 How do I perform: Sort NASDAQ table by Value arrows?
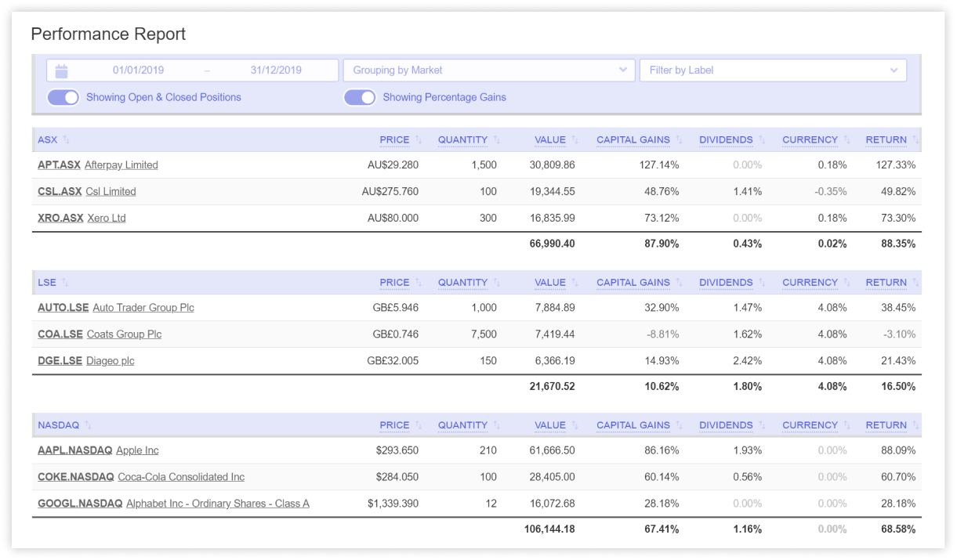click(575, 425)
